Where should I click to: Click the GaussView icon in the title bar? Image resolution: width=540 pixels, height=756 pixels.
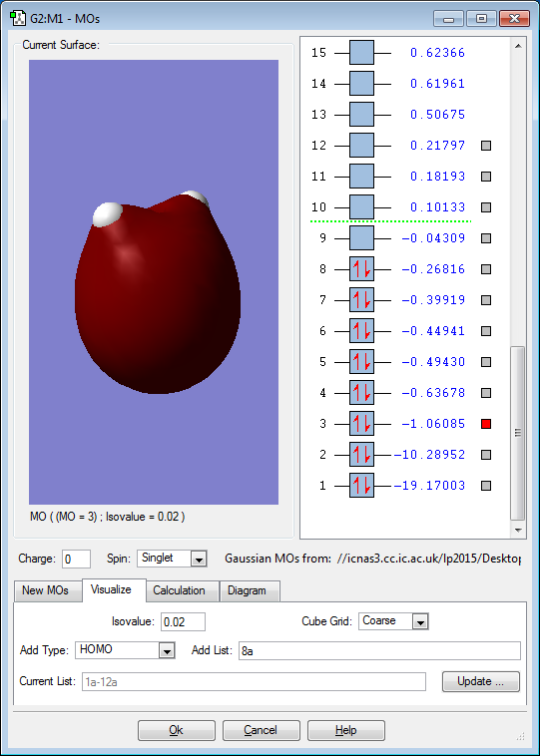click(18, 19)
